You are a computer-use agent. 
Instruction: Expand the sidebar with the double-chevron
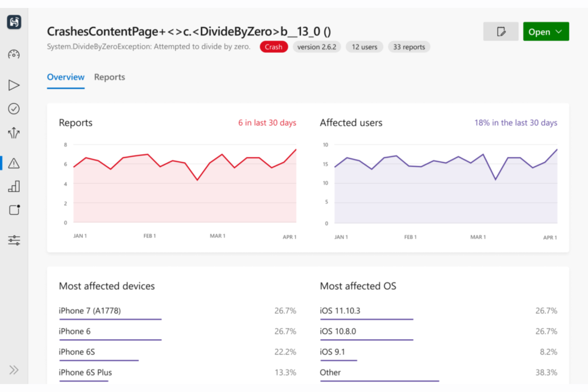pos(13,369)
